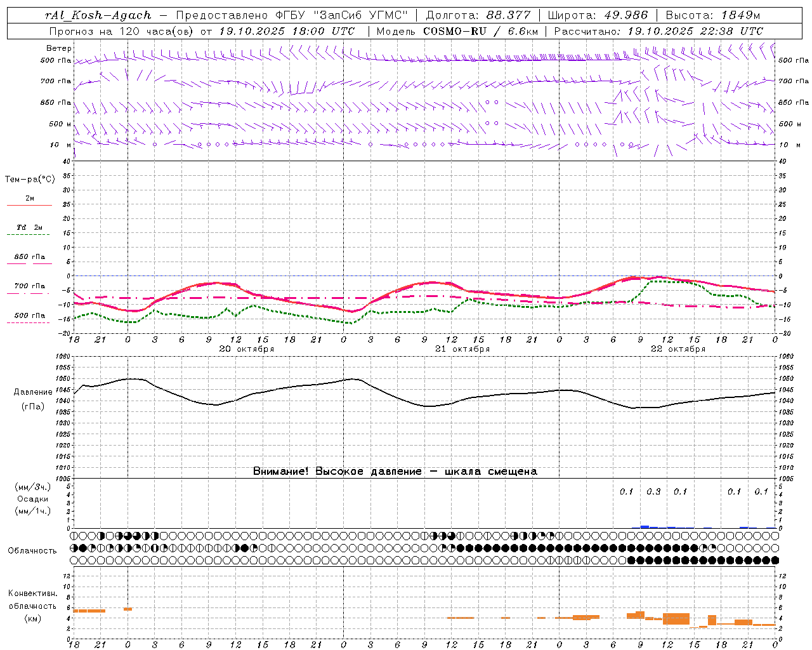Click the computed time 19.10.2025 22:38 UTC
This screenshot has width=812, height=650.
tap(695, 31)
